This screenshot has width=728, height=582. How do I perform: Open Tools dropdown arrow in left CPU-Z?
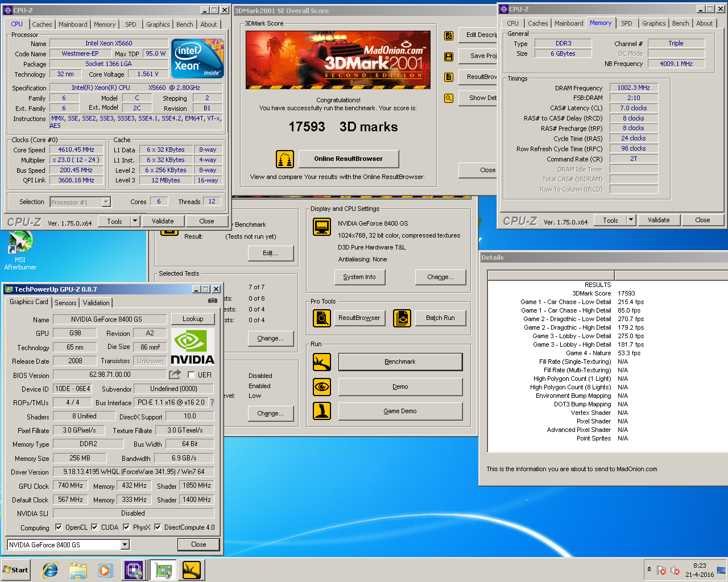click(135, 221)
